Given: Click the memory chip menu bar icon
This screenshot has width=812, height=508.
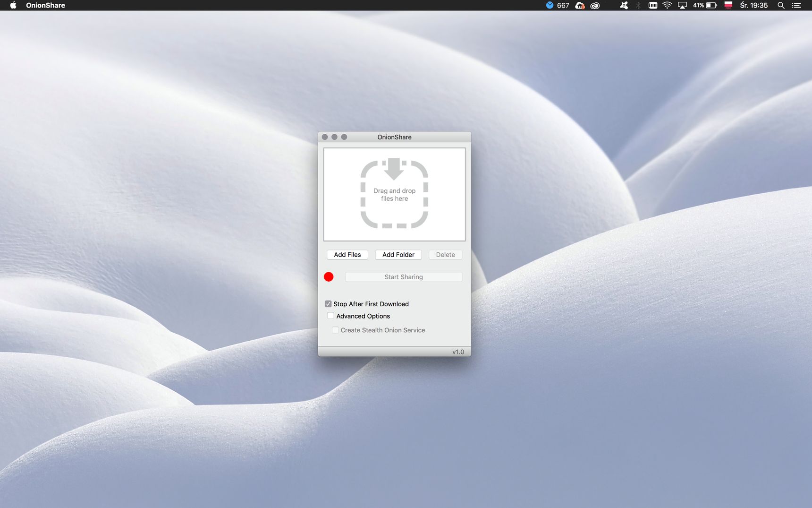Looking at the screenshot, I should point(653,5).
